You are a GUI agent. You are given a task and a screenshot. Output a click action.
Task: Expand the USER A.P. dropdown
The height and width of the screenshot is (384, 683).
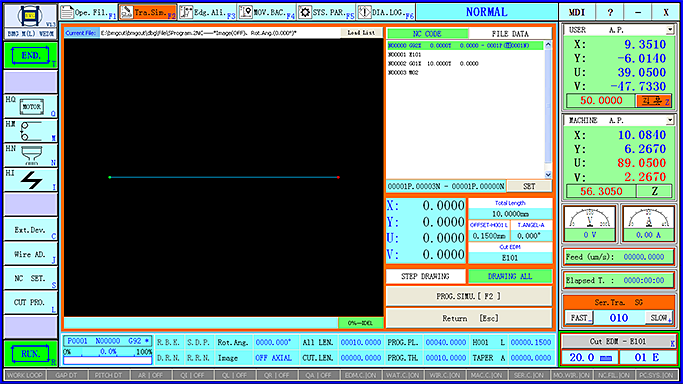pyautogui.click(x=670, y=30)
